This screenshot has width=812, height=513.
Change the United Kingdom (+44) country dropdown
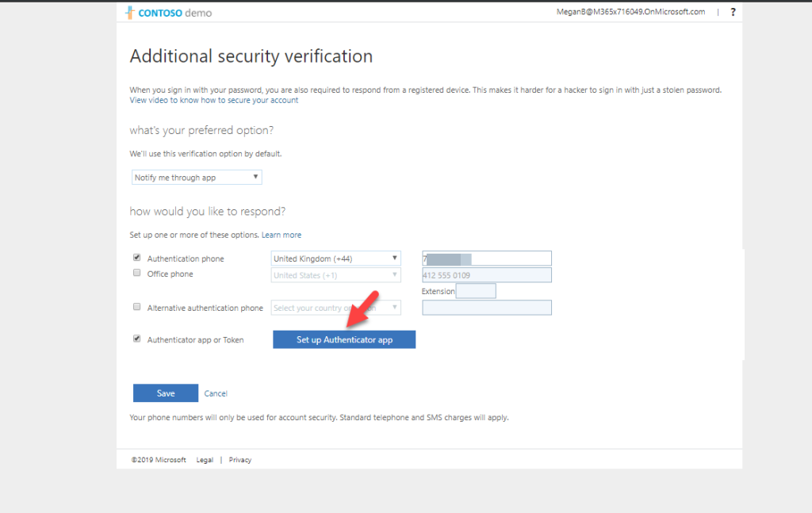pyautogui.click(x=335, y=258)
